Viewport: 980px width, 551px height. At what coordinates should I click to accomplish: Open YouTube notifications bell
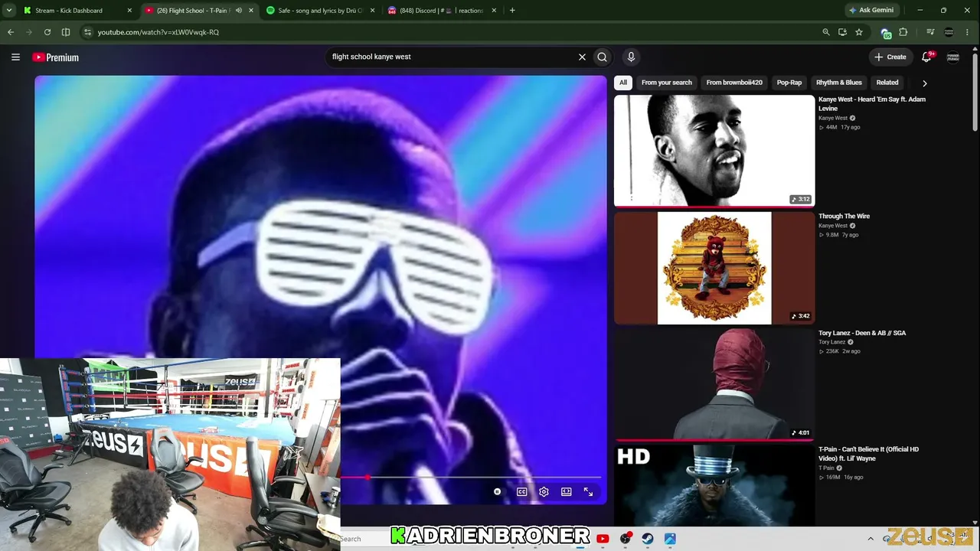pyautogui.click(x=926, y=57)
